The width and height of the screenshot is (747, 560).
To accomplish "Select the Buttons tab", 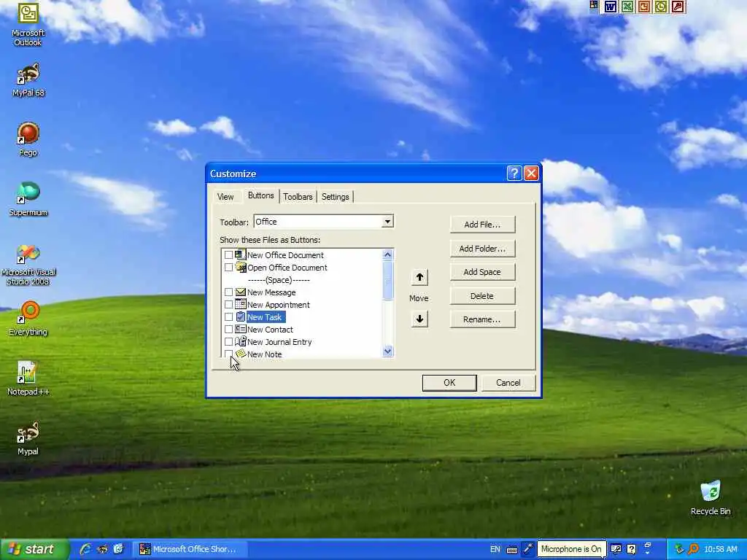I will 260,195.
